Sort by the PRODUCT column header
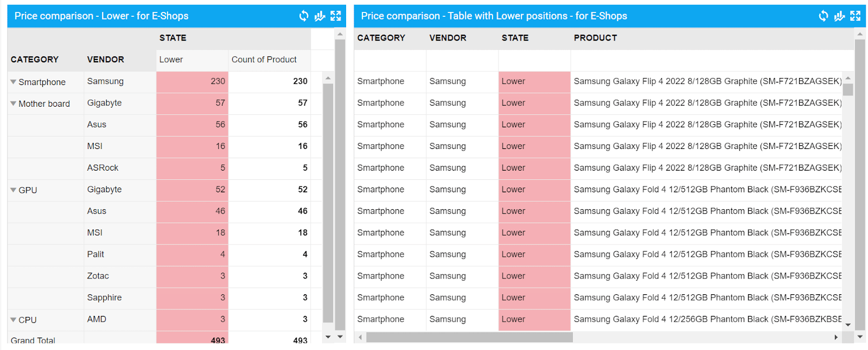This screenshot has width=868, height=350. click(x=595, y=38)
